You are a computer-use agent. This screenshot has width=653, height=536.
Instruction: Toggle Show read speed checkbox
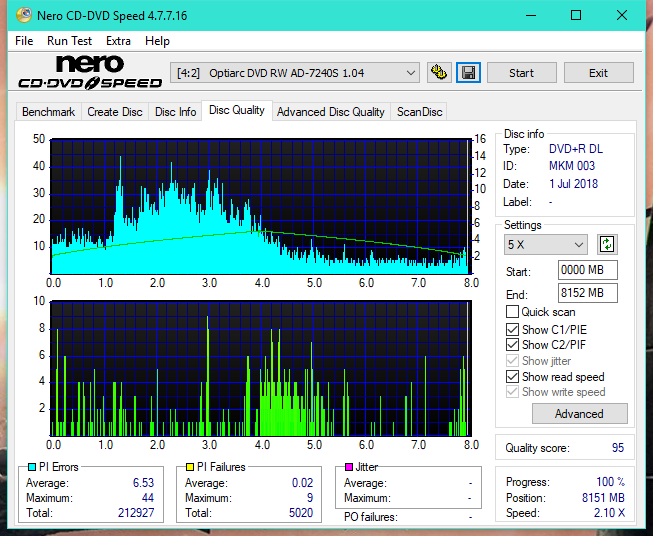(512, 377)
